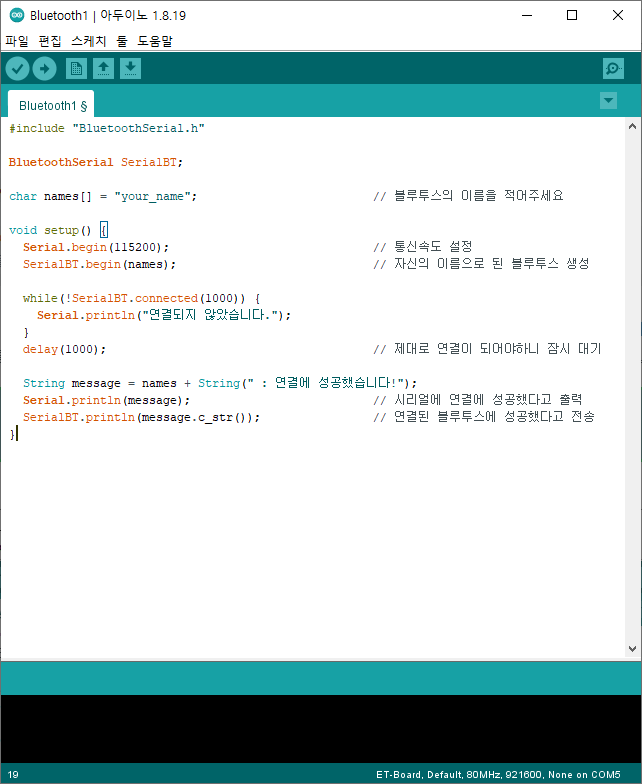642x784 pixels.
Task: Click the comment 블루투스의 이름을 적어주세요
Action: [468, 196]
